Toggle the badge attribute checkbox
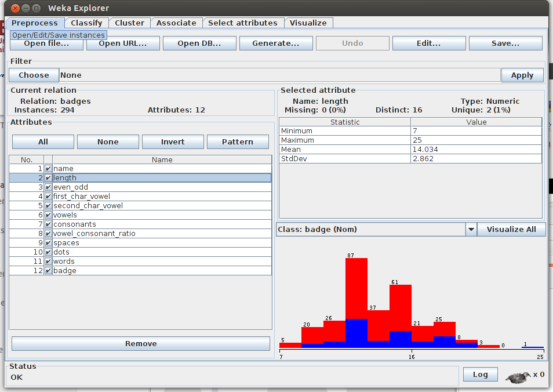The height and width of the screenshot is (392, 553). coord(48,271)
